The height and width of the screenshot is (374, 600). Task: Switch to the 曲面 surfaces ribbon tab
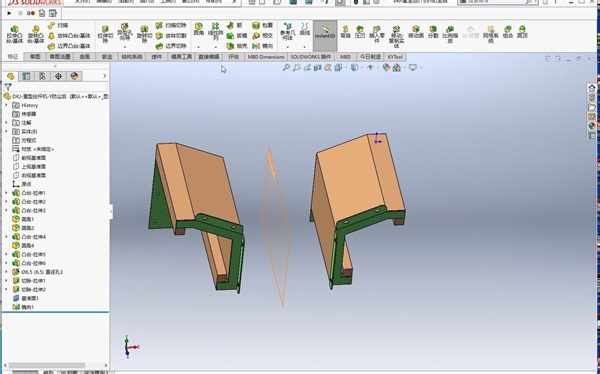[x=85, y=57]
